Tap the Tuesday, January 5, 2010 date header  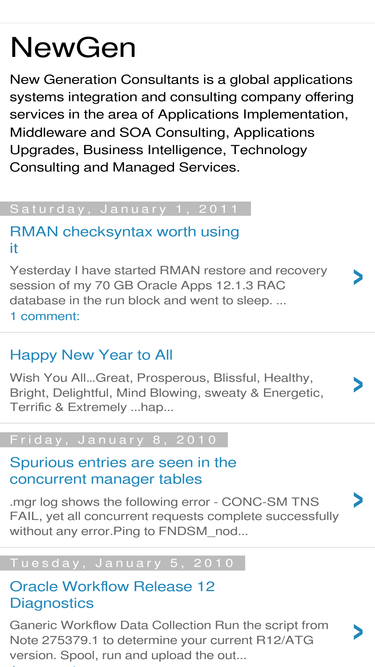point(122,563)
